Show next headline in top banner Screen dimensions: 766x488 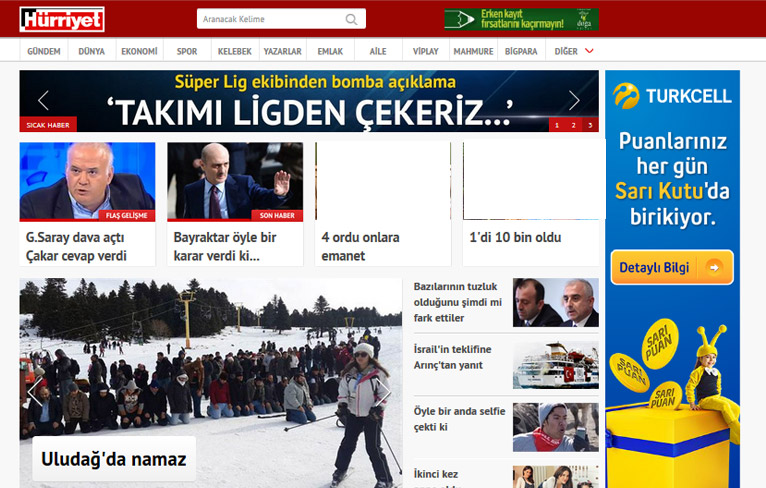click(x=574, y=101)
